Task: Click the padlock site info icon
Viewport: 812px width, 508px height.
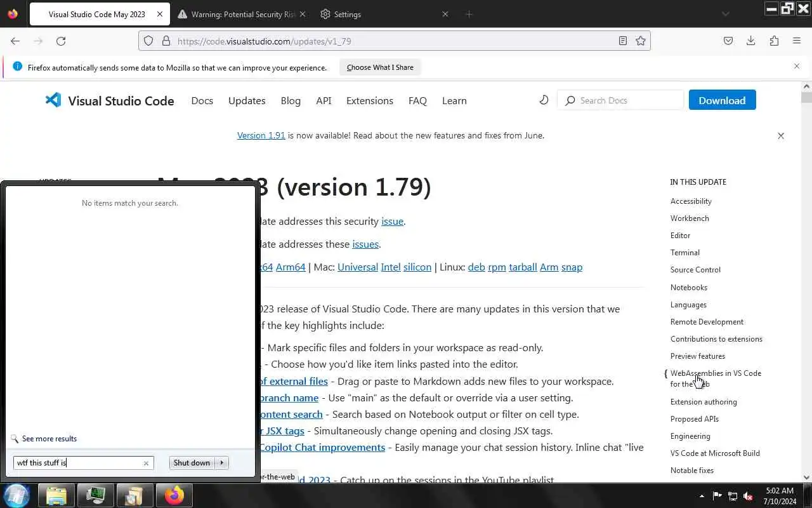Action: [x=166, y=41]
